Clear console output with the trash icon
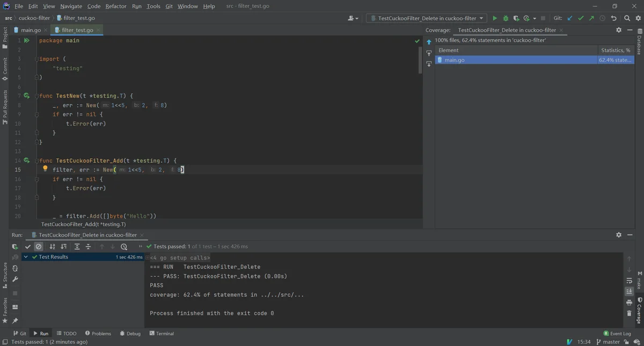The height and width of the screenshot is (346, 644). point(629,314)
